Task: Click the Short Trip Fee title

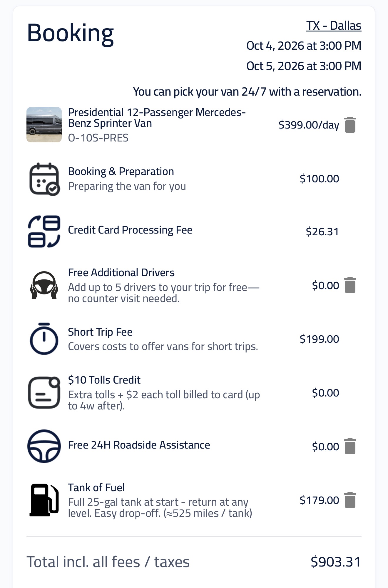Action: [x=100, y=332]
